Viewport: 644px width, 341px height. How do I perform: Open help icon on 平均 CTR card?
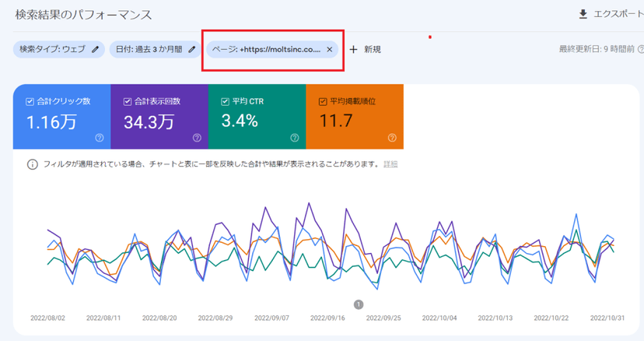pos(295,138)
